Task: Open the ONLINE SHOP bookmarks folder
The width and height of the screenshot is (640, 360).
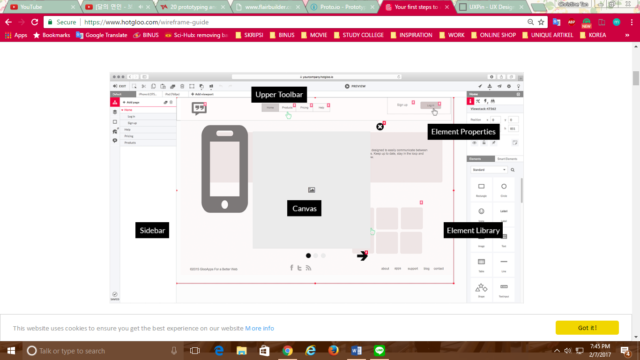Action: tap(493, 35)
